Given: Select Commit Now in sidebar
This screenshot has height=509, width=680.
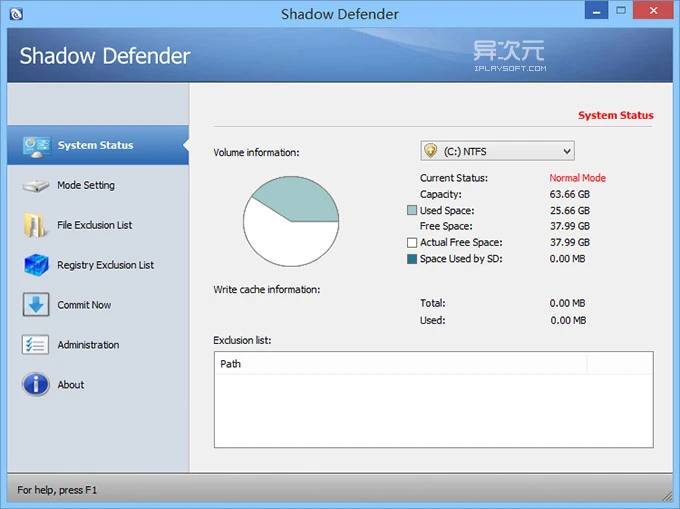Looking at the screenshot, I should coord(98,305).
